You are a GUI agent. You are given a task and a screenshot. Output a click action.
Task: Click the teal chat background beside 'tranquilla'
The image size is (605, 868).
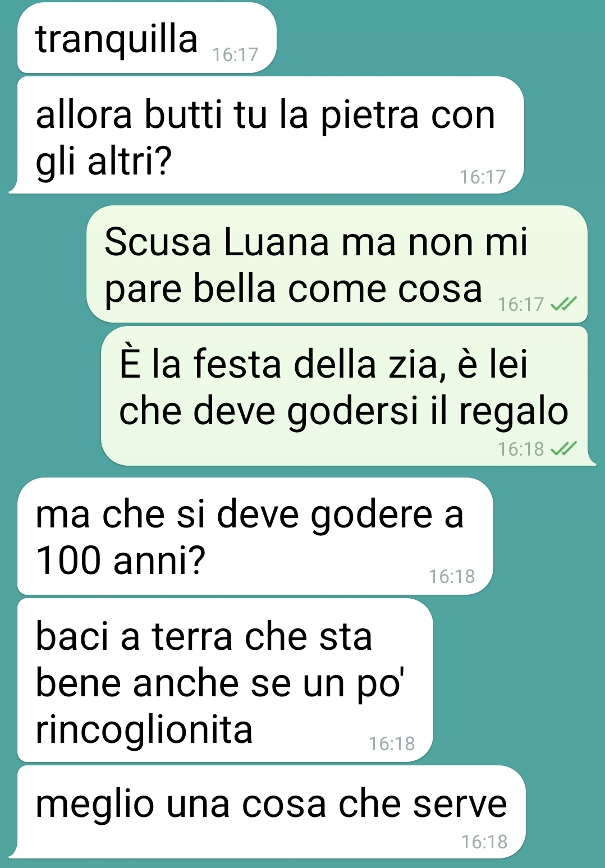pyautogui.click(x=438, y=38)
